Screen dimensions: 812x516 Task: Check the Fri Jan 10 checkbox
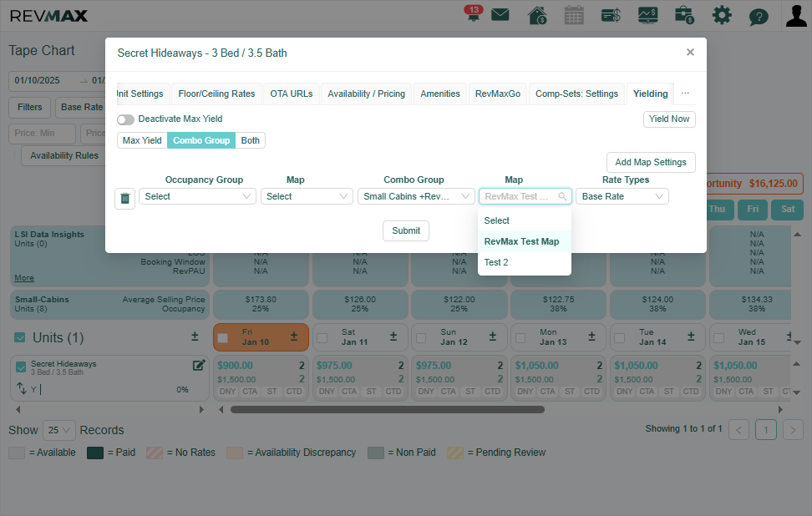(x=223, y=338)
